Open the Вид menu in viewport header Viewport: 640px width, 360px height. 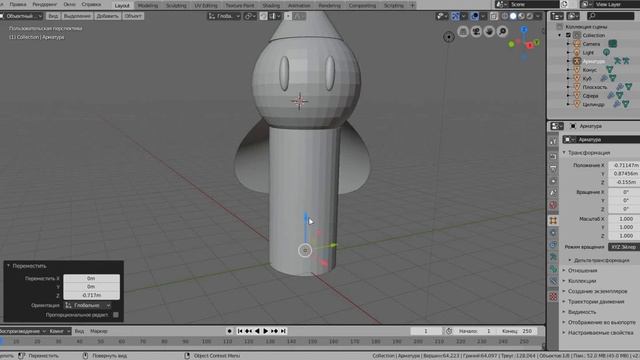coord(53,16)
